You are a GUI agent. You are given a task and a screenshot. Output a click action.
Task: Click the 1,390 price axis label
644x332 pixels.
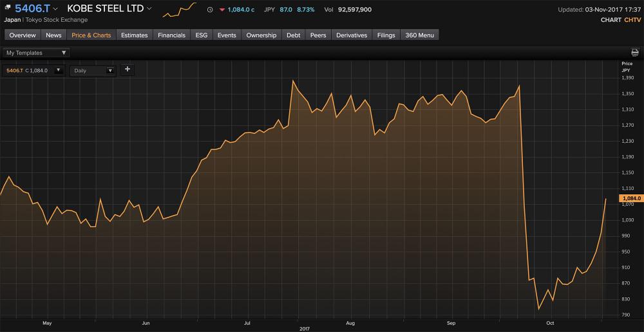[628, 78]
